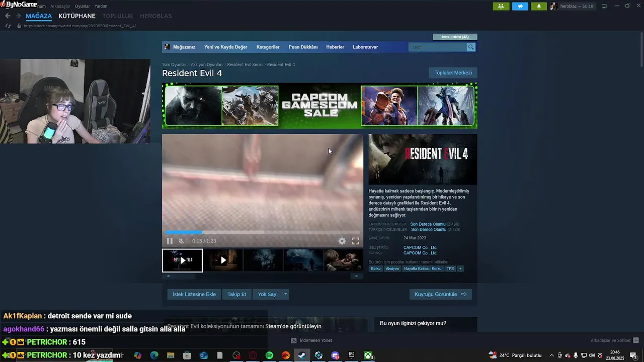The width and height of the screenshot is (644, 362).
Task: Switch to the TOPLULUK tab
Action: (x=118, y=16)
